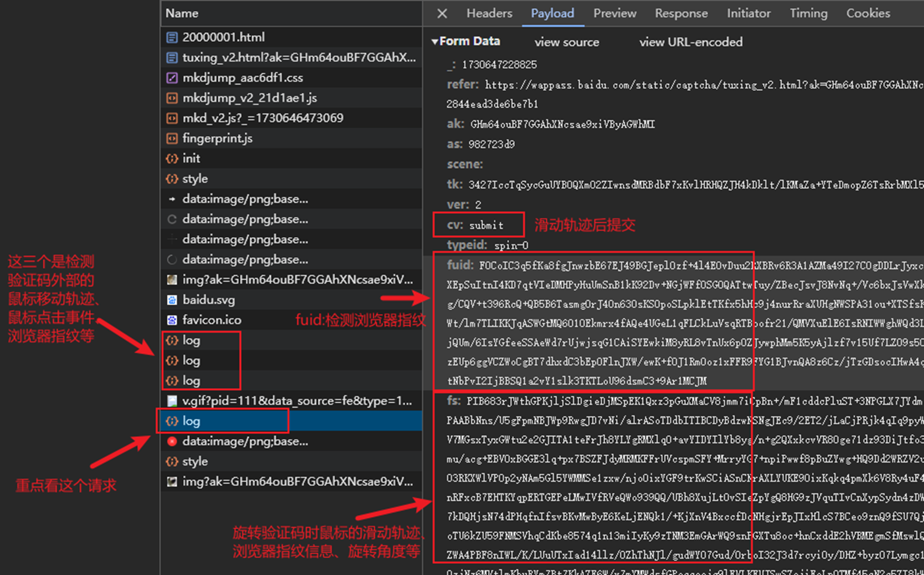Select the last img?ak= request row
This screenshot has height=575, width=924.
pos(291,482)
